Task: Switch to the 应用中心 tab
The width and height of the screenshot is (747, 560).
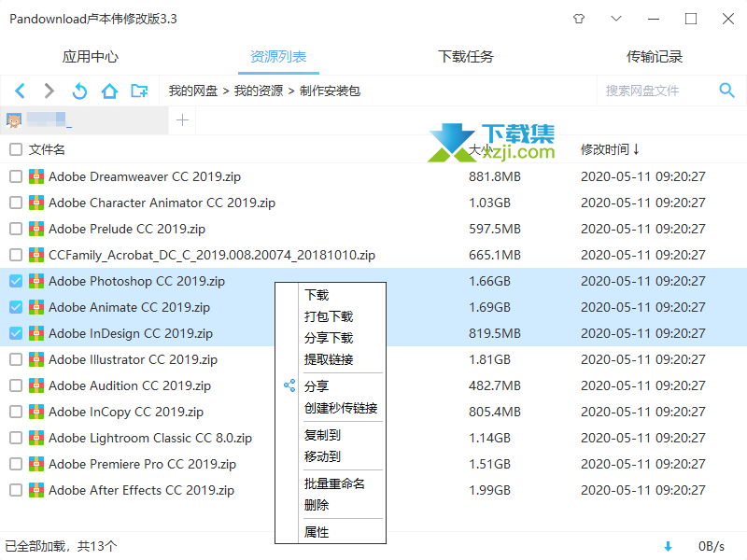Action: (x=90, y=57)
